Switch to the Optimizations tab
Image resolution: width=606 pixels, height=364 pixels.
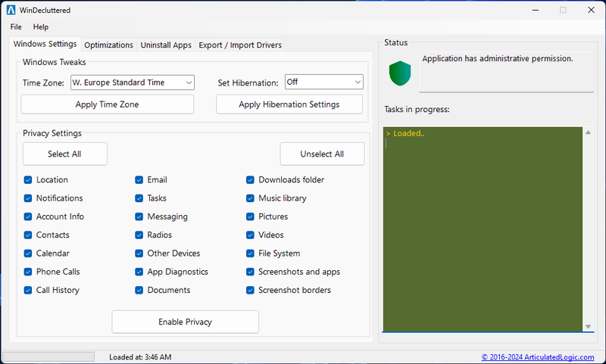click(x=108, y=45)
